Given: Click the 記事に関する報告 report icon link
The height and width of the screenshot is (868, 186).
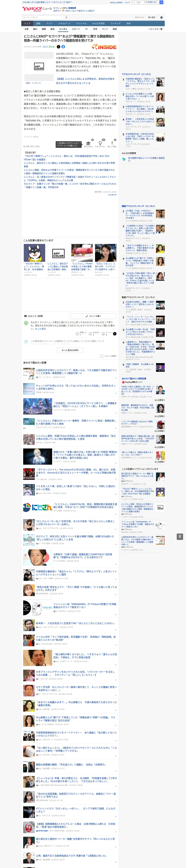Looking at the screenshot, I should 32,147.
